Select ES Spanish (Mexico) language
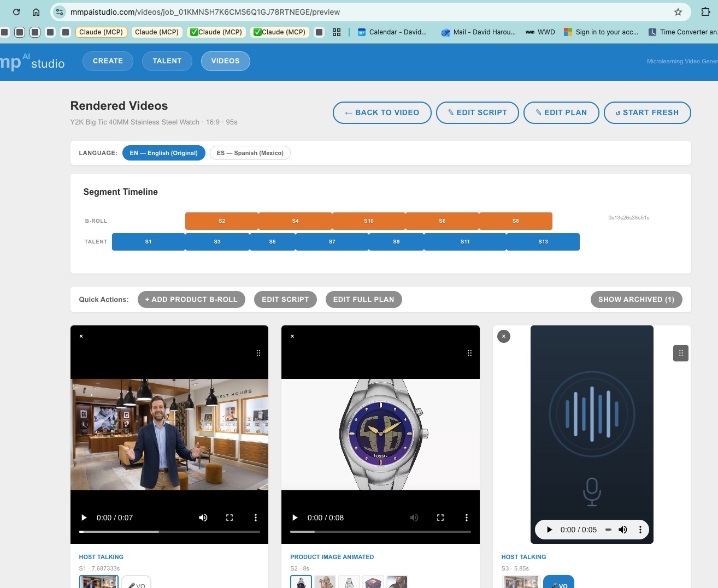 (x=250, y=153)
